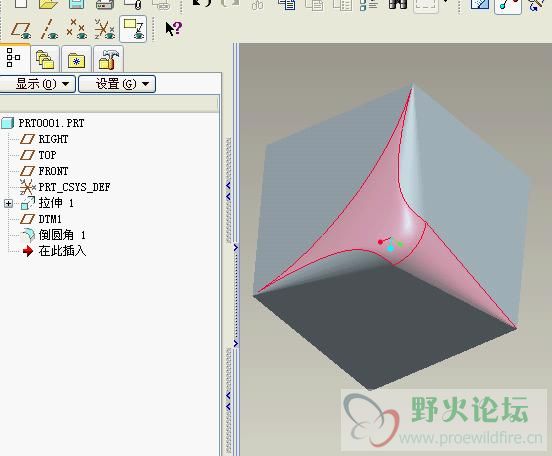Toggle annotation element display
This screenshot has height=456, width=552.
(133, 29)
